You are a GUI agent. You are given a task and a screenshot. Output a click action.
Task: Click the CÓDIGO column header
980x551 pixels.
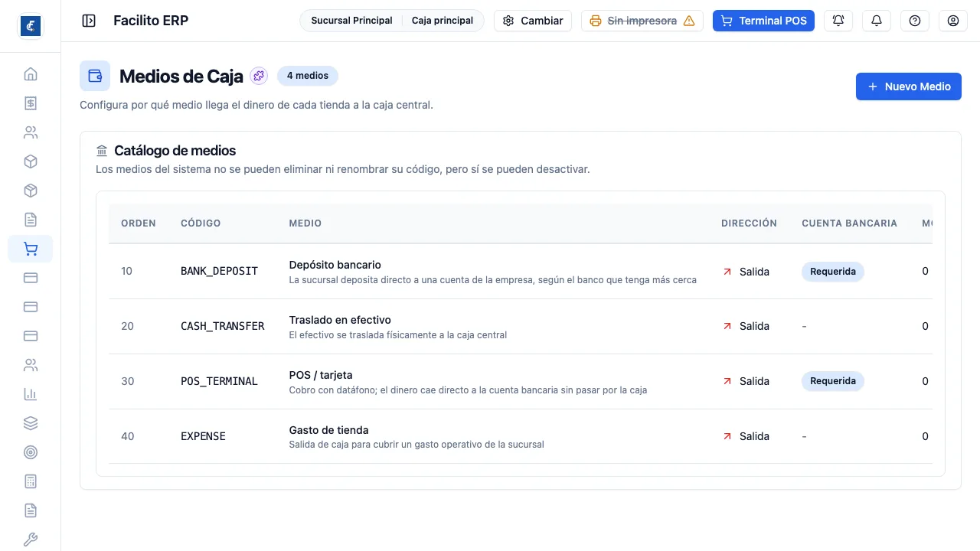(201, 223)
